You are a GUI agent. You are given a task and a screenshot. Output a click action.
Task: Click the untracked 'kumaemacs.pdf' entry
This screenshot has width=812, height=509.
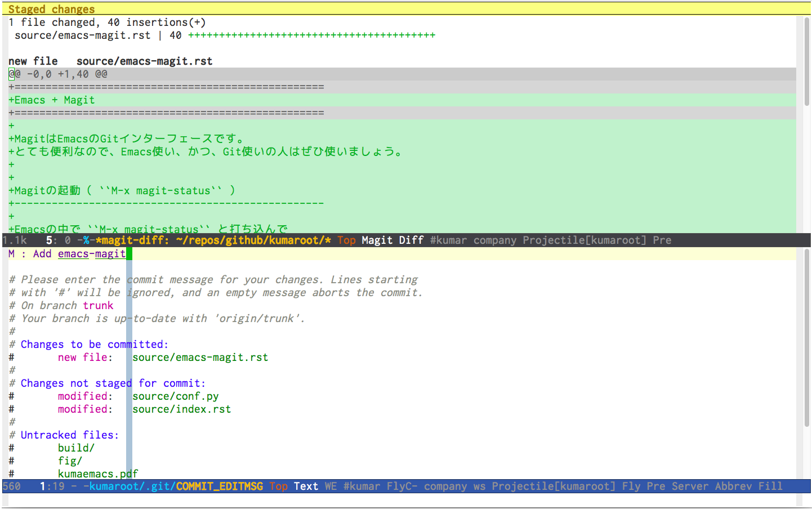tap(98, 474)
